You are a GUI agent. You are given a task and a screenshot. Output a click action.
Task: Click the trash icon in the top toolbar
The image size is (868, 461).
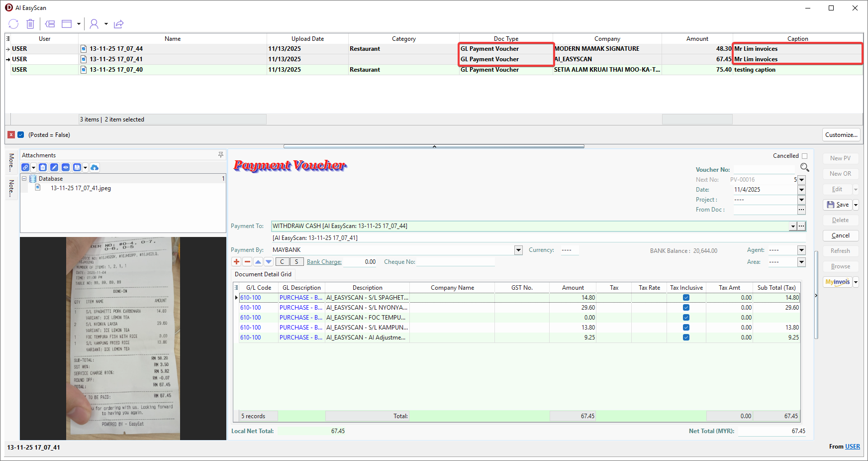(x=30, y=24)
